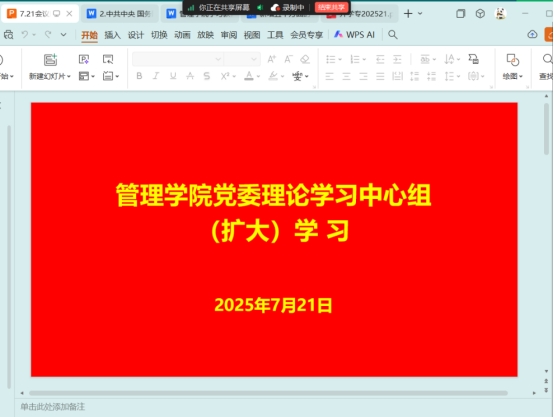The image size is (554, 417).
Task: Toggle Italic formatting
Action: coord(156,76)
